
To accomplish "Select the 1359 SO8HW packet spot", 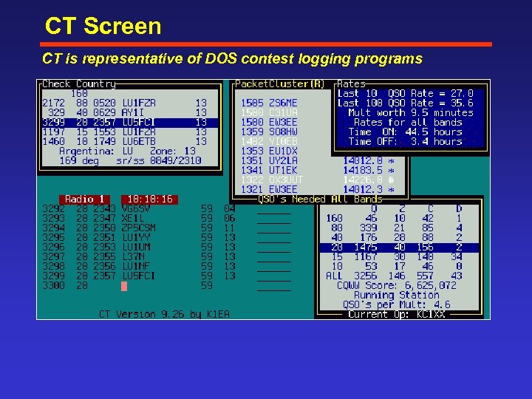I will [269, 132].
